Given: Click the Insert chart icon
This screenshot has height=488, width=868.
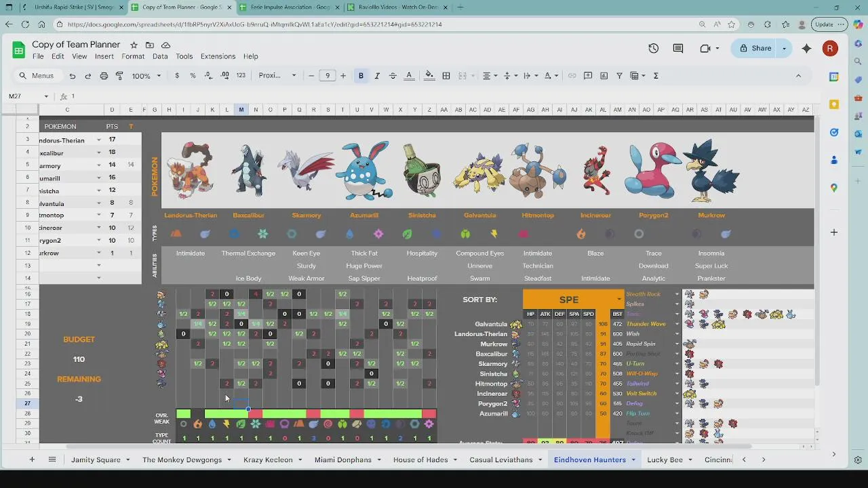Looking at the screenshot, I should click(604, 76).
